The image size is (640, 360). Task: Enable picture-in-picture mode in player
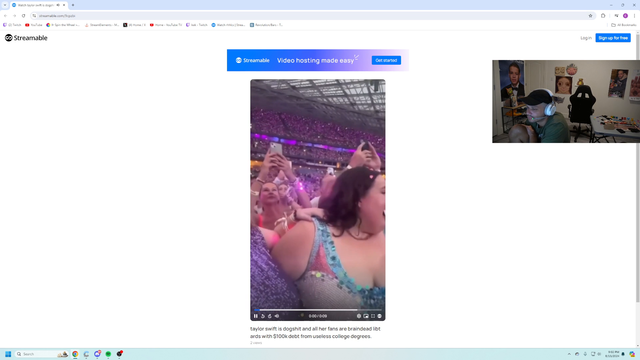click(366, 316)
